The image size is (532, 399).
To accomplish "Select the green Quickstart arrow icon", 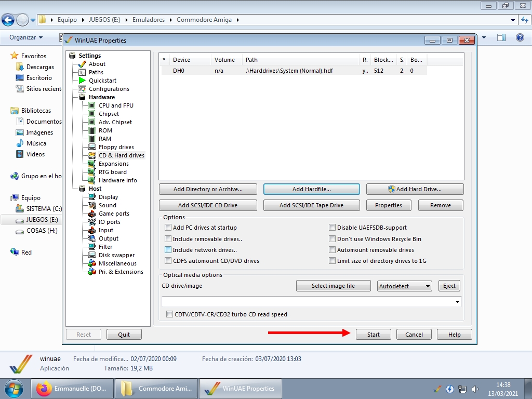I will point(82,81).
